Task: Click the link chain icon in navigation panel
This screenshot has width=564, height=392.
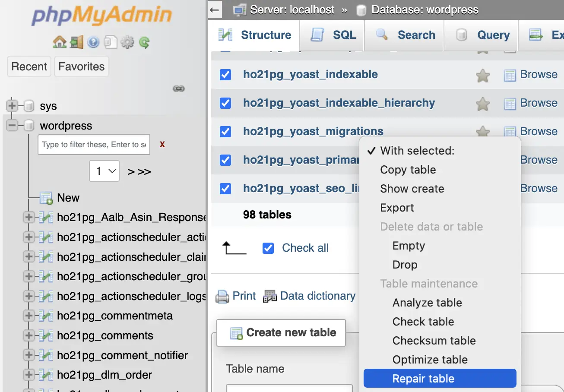Action: click(x=179, y=89)
